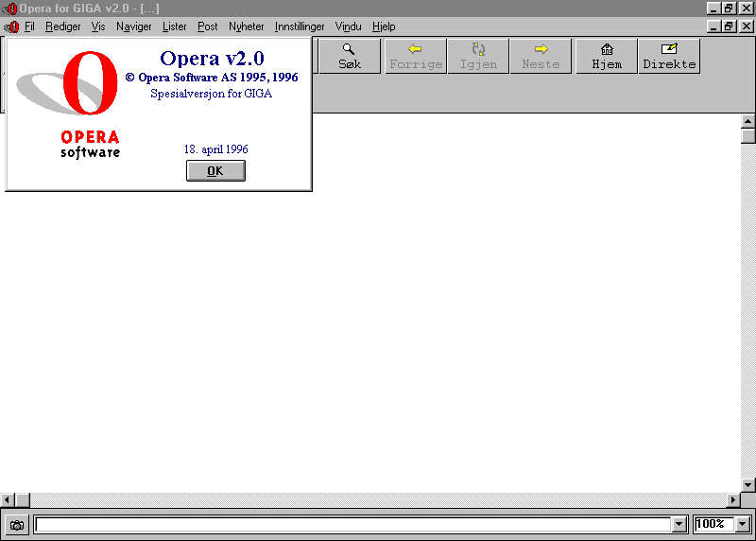Expand the address field dropdown arrow
Screen dimensions: 756x541
coord(679,525)
